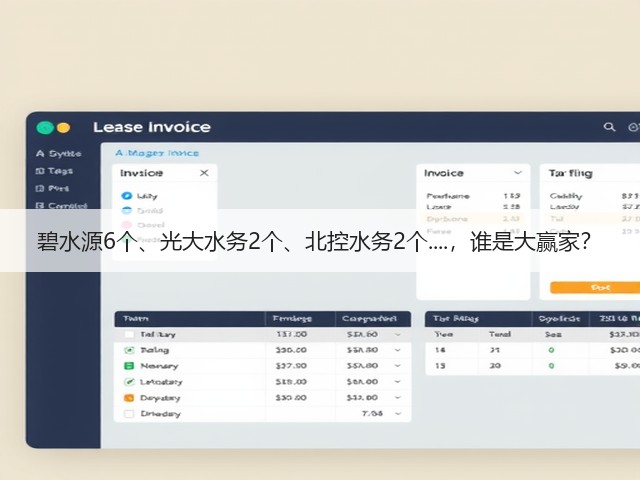Expand the chevron on the 7.58 row
This screenshot has height=480, width=640.
(x=398, y=413)
